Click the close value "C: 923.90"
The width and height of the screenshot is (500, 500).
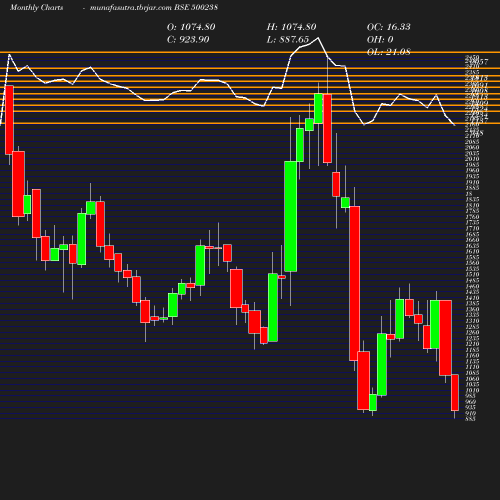pos(188,39)
